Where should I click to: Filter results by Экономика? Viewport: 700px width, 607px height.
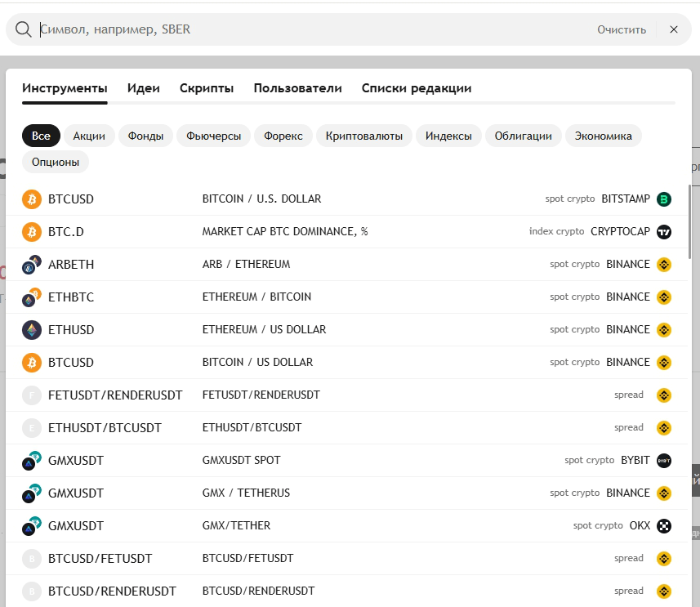603,136
